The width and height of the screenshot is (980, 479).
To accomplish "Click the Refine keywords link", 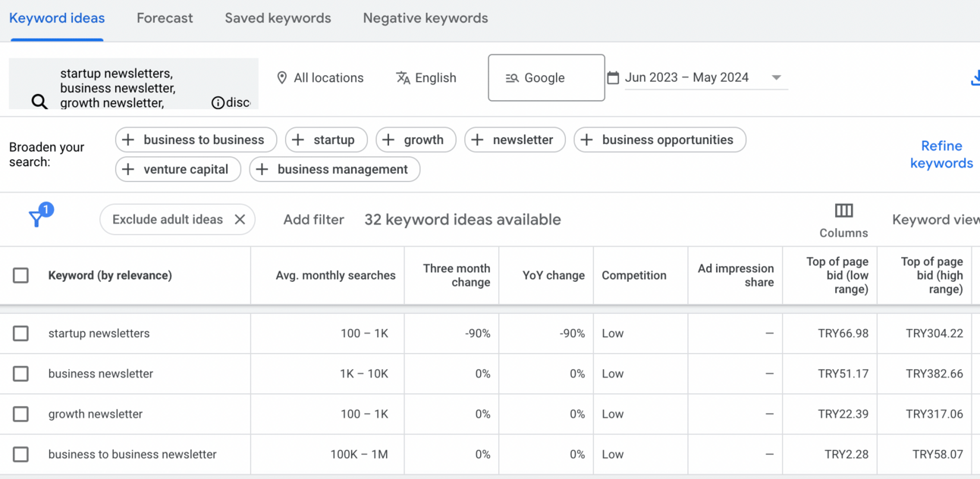I will pos(941,155).
